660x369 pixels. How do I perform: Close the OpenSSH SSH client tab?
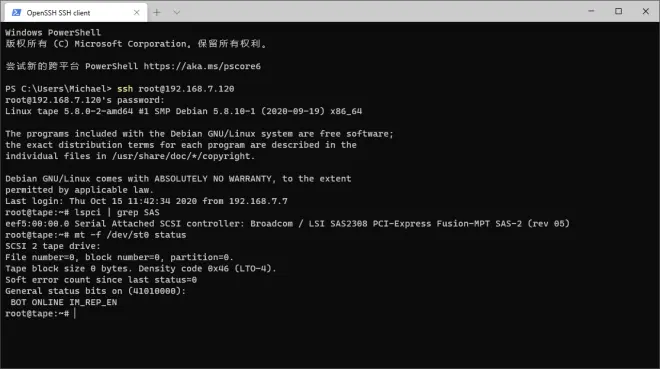tap(136, 13)
